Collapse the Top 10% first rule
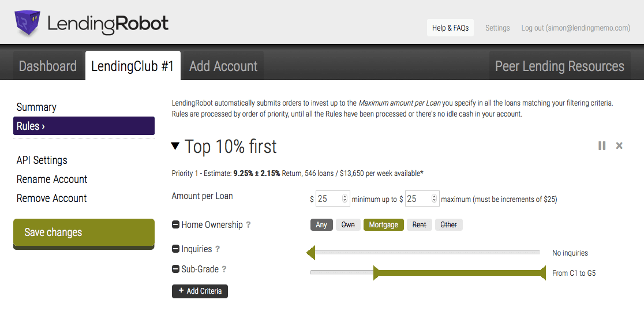The image size is (644, 311). tap(175, 147)
